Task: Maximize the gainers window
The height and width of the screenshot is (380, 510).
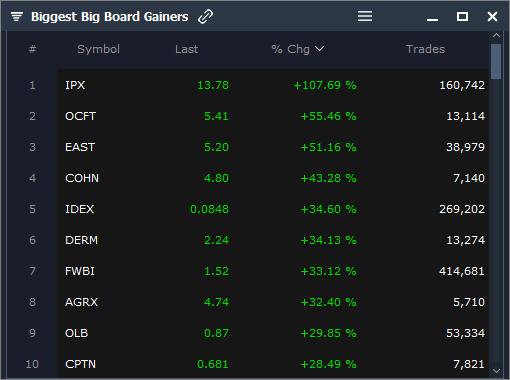Action: click(462, 16)
